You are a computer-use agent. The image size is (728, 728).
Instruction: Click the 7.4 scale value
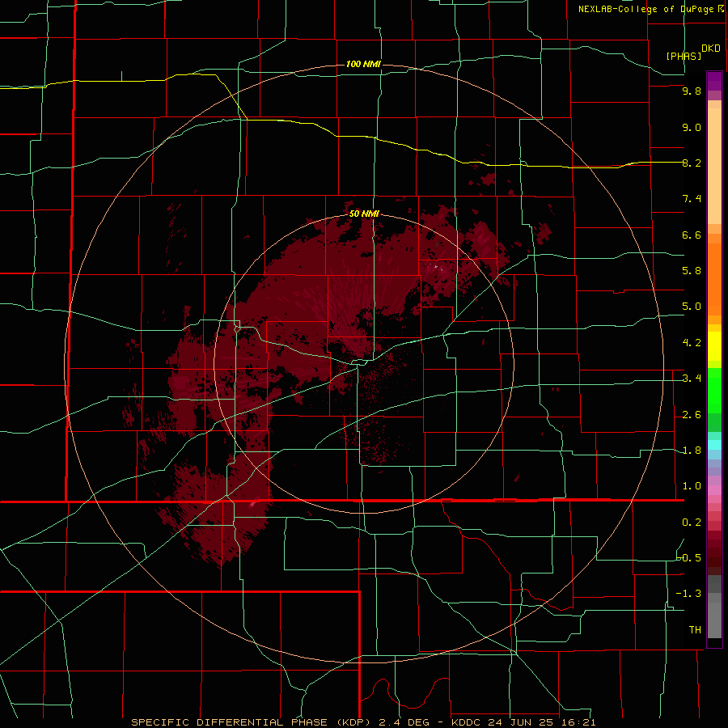tap(692, 199)
